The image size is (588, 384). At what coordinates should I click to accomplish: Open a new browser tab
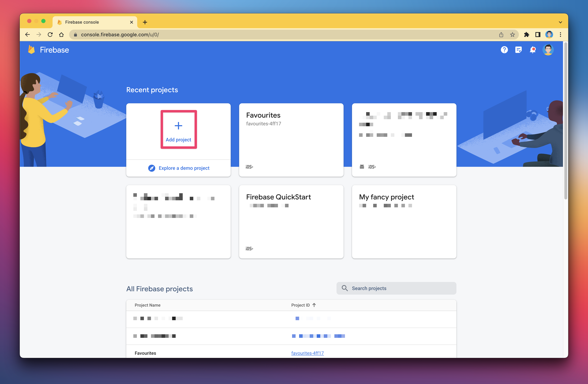[145, 22]
